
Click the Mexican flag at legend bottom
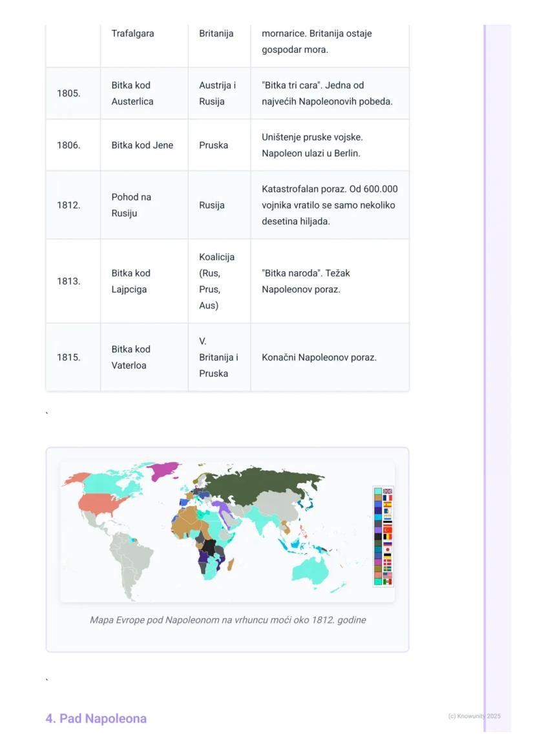tap(388, 582)
